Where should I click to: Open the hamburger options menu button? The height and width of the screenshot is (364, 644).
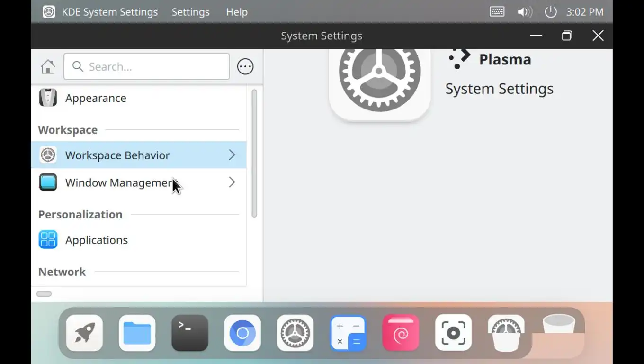click(245, 67)
